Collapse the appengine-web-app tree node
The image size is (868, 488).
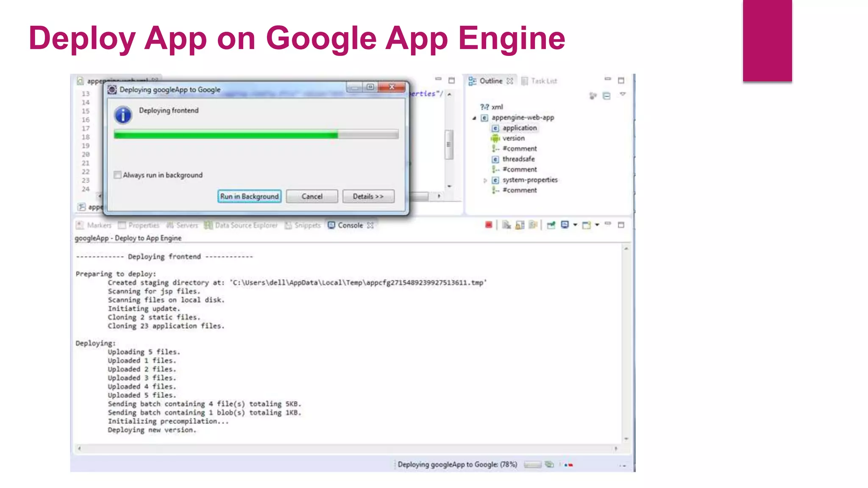(474, 118)
